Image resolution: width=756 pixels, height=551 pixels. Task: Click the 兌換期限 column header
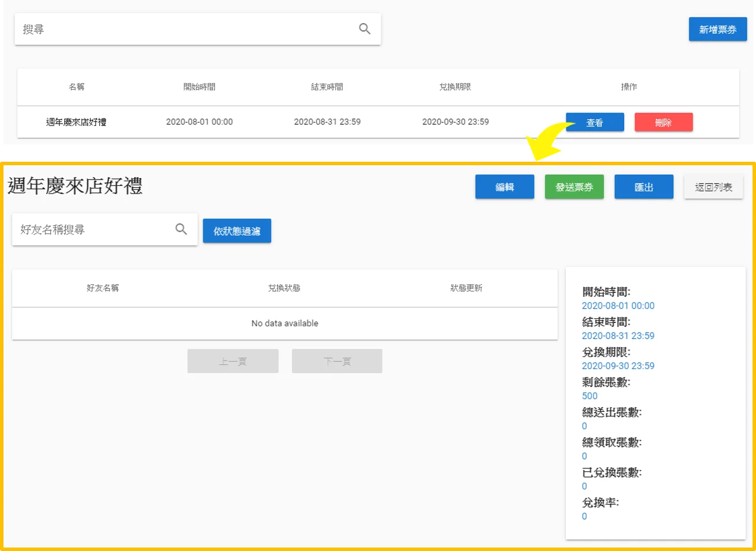(x=455, y=87)
